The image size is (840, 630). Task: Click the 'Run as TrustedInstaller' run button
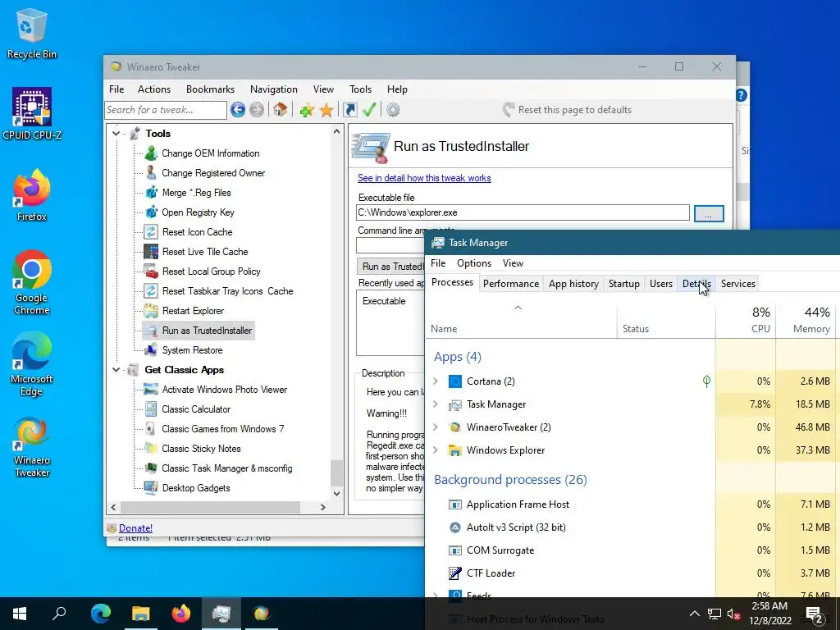tap(391, 267)
